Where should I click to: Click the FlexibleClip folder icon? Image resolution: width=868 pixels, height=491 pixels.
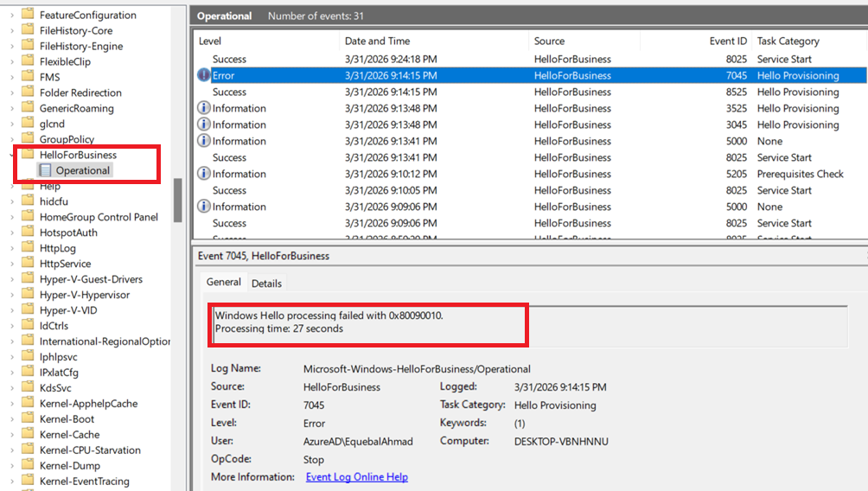(28, 61)
